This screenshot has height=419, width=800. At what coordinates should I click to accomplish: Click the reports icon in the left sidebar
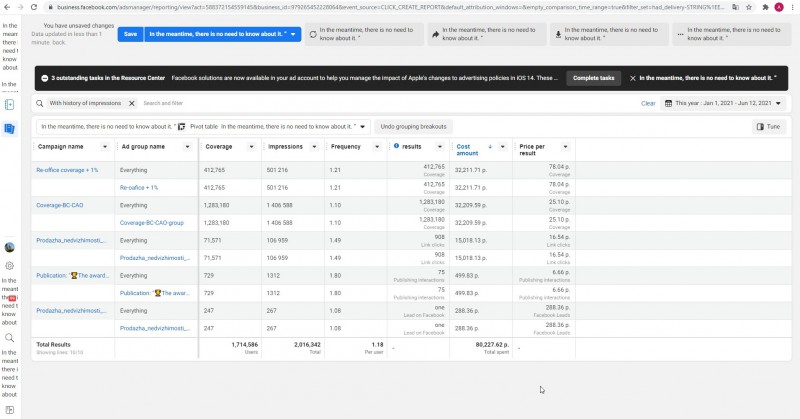[x=9, y=129]
